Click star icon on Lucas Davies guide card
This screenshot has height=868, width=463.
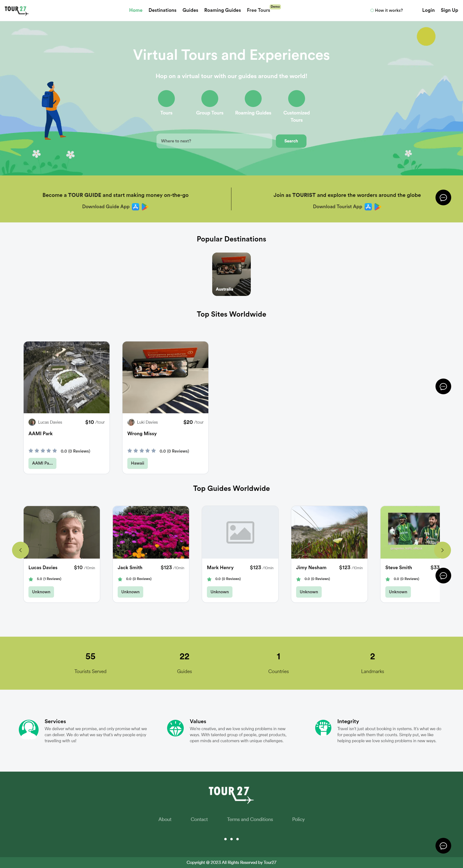point(31,579)
